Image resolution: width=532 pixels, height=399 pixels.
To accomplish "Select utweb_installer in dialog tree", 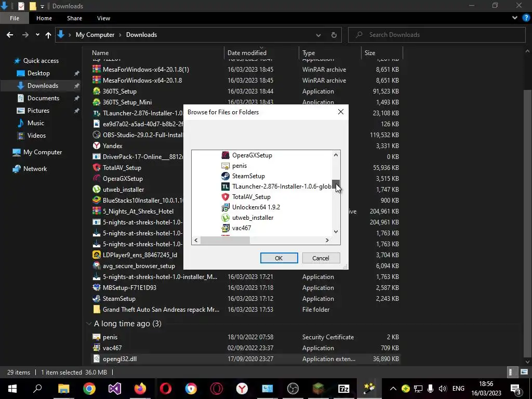I will click(253, 218).
